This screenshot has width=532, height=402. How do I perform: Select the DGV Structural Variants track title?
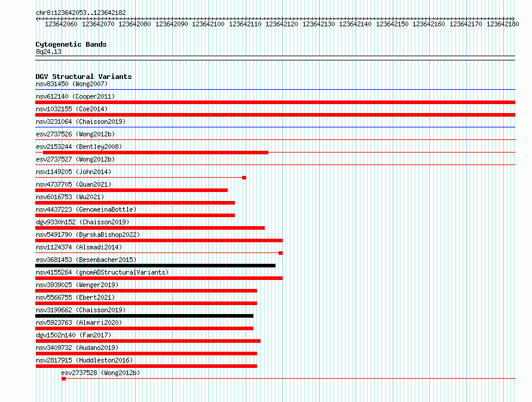point(84,77)
